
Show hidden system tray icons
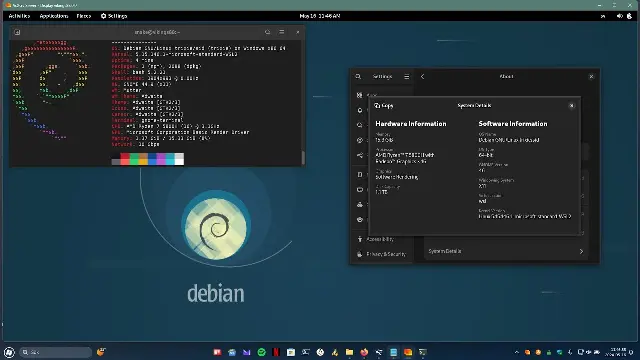[x=517, y=352]
